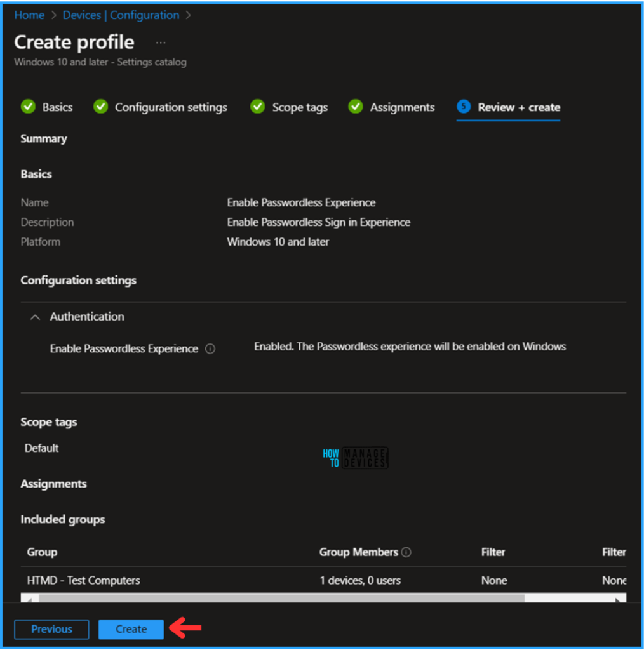644x650 pixels.
Task: Click the name value 'Enable Passwordless Experience'
Action: point(301,202)
